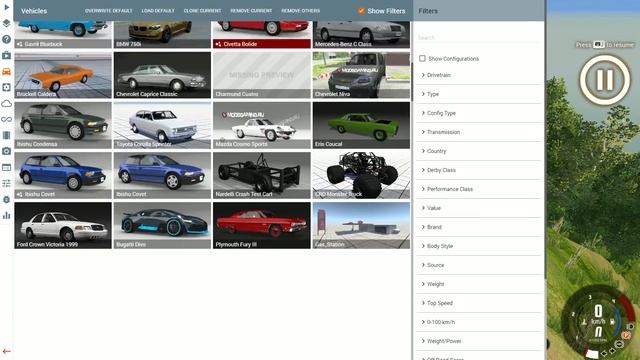Click the red back arrow icon
Screen dimensions: 640x360
pyautogui.click(x=7, y=351)
